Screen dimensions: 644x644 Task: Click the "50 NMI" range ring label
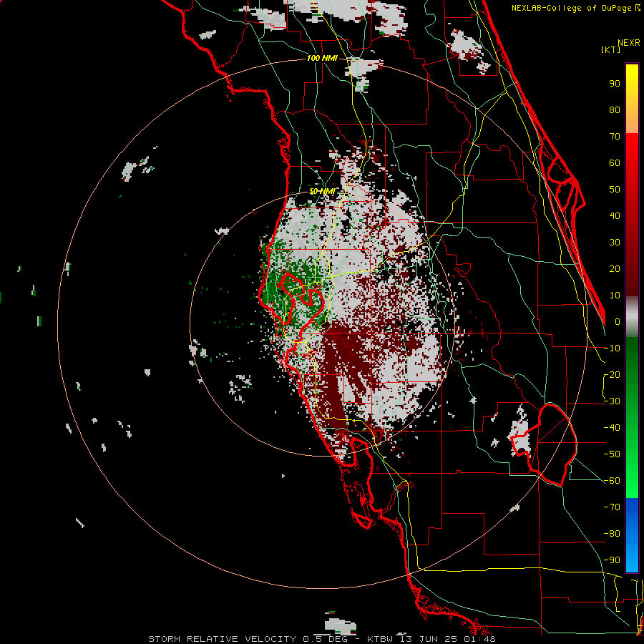[322, 191]
